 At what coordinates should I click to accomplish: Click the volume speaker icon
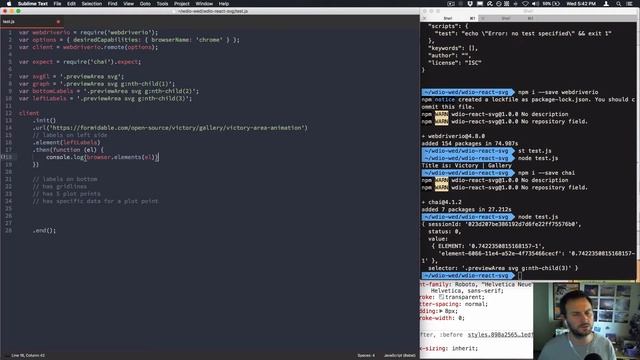click(536, 4)
